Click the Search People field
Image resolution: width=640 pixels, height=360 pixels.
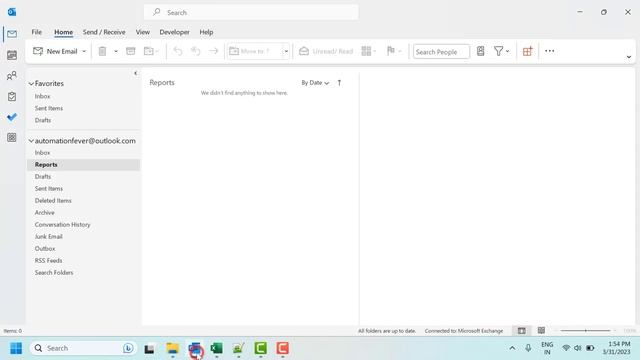tap(441, 52)
